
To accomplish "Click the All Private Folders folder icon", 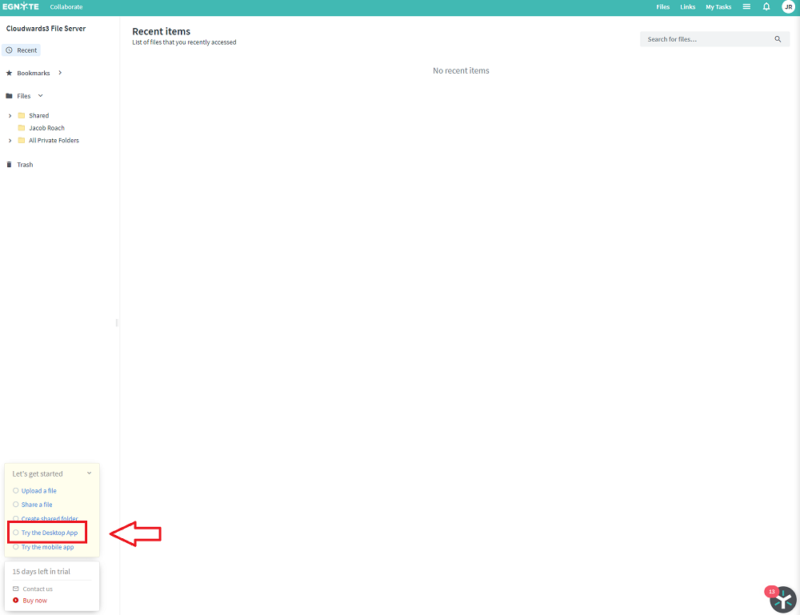I will 21,140.
